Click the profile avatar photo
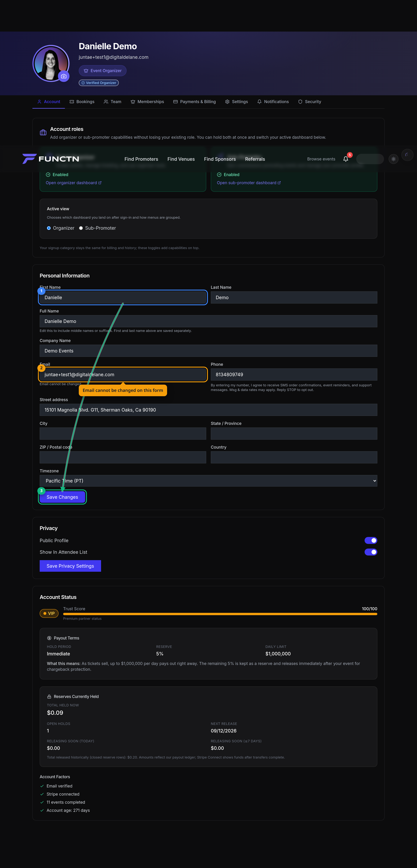The image size is (417, 868). click(51, 63)
